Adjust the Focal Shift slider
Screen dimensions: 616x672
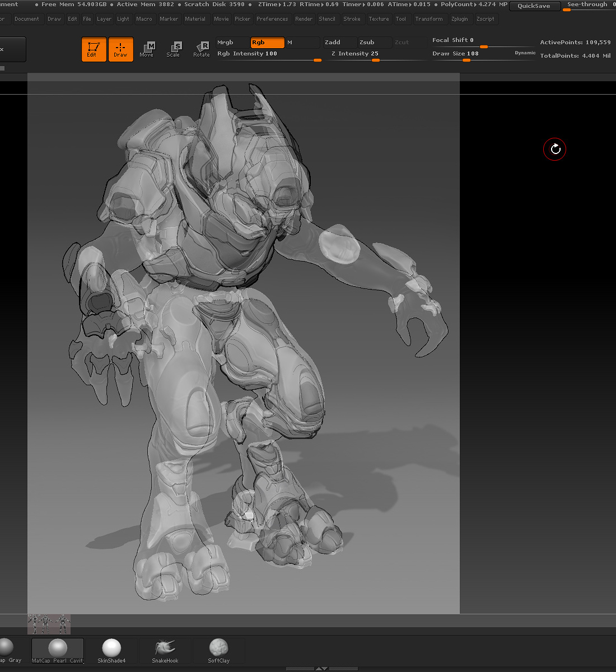pos(483,42)
